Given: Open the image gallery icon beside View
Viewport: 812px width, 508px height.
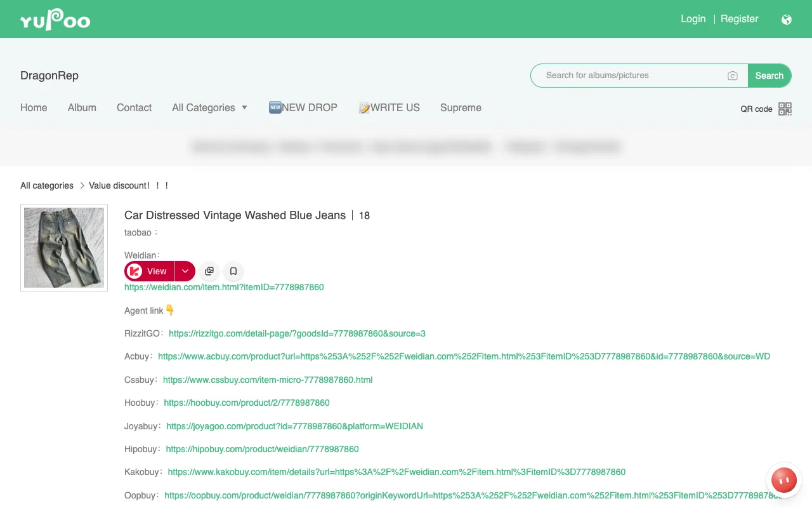Looking at the screenshot, I should [x=209, y=271].
